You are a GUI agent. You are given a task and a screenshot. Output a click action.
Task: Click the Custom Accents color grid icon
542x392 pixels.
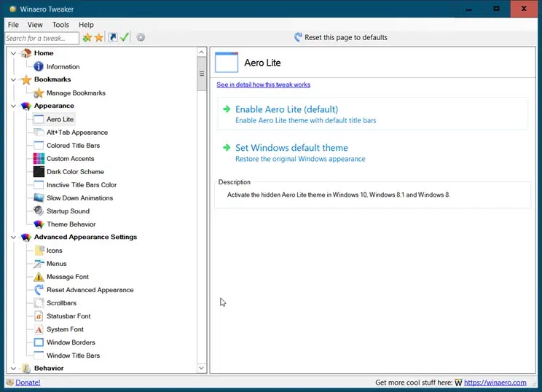point(39,159)
